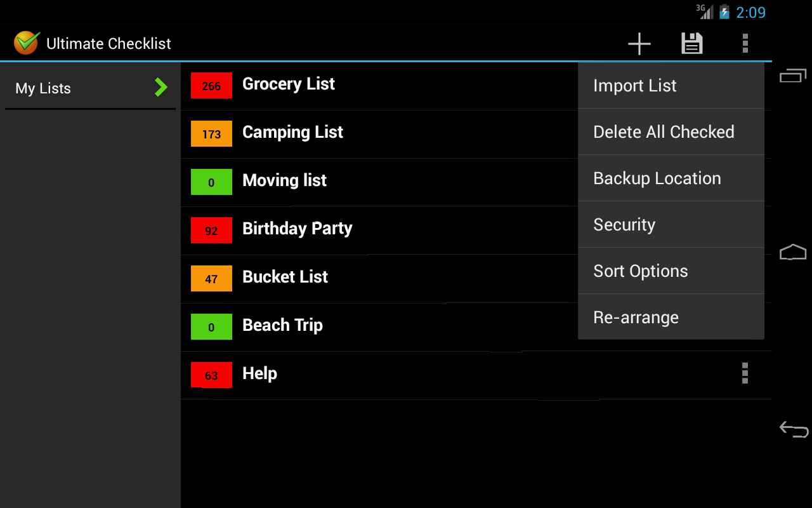Select Delete All Checked

[664, 131]
